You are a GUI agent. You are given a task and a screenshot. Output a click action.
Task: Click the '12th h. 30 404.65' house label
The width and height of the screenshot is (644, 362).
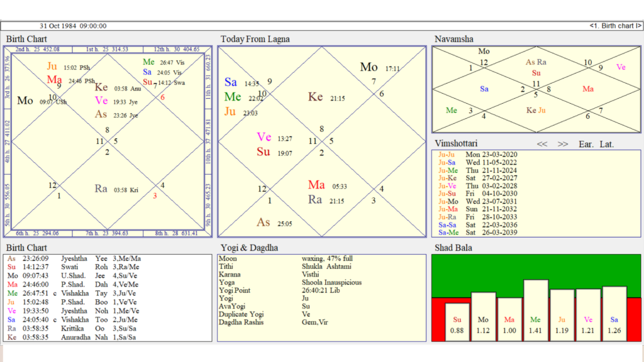(177, 49)
